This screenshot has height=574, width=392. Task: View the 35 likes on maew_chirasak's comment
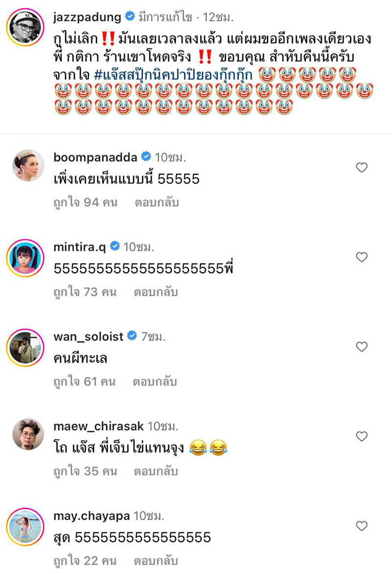tap(84, 471)
